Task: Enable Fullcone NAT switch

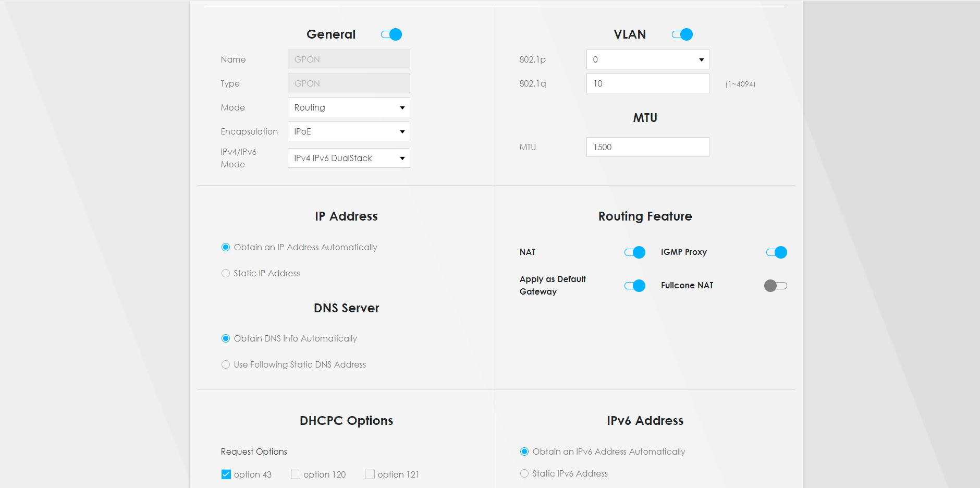Action: pyautogui.click(x=776, y=286)
